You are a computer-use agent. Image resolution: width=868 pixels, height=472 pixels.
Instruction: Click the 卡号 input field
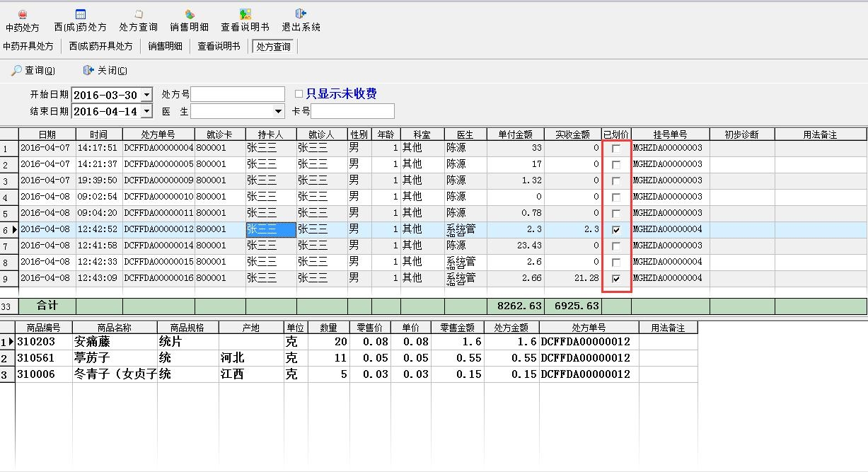[x=352, y=111]
